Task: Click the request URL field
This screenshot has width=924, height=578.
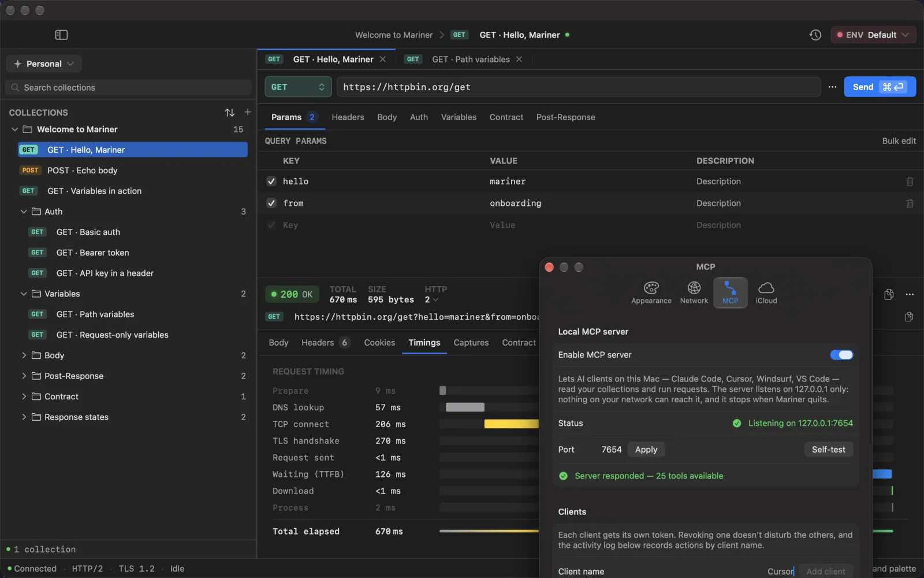Action: pos(579,87)
